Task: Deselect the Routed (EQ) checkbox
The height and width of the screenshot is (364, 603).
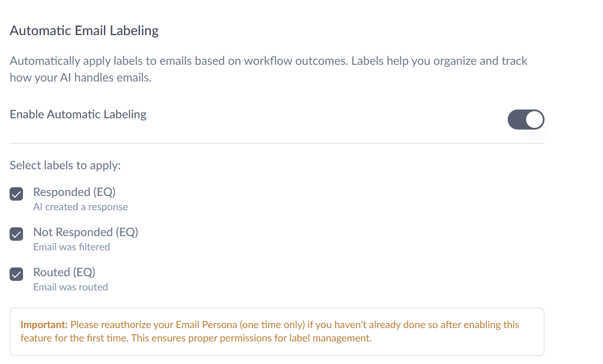Action: pos(16,274)
